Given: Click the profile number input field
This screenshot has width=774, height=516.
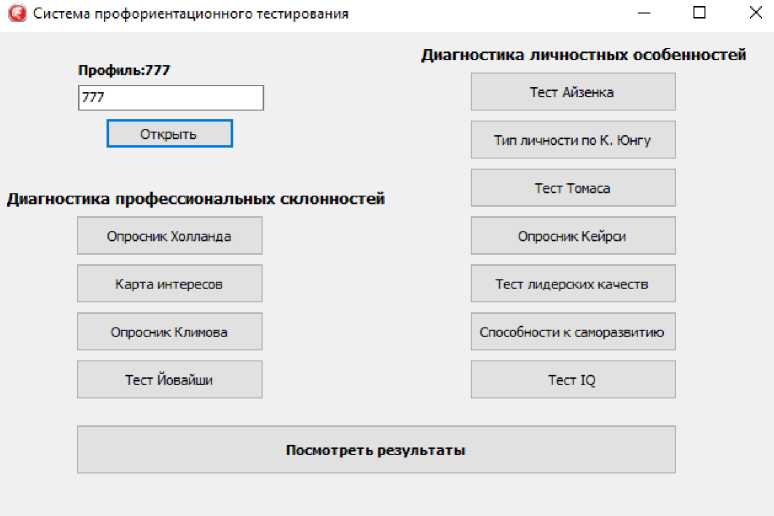Looking at the screenshot, I should pos(171,98).
